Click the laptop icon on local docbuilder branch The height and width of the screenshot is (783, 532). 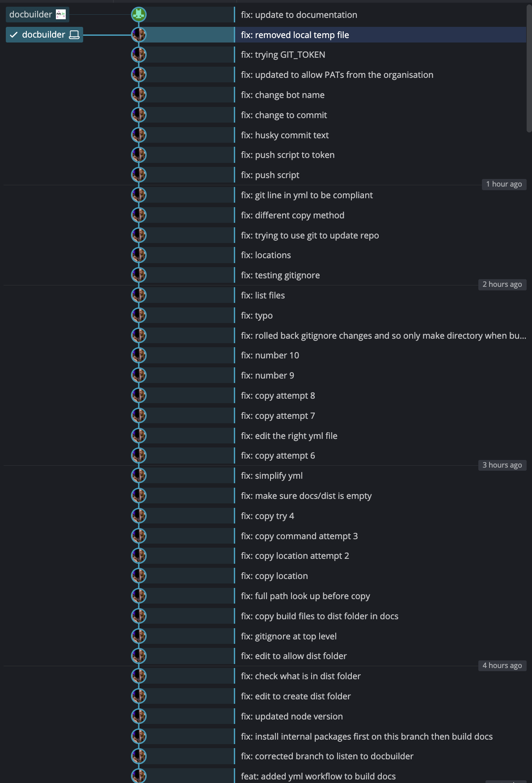tap(74, 35)
